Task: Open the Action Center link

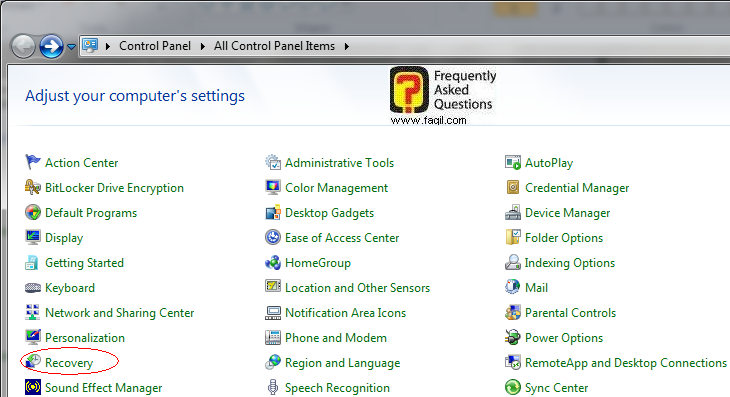Action: click(81, 162)
